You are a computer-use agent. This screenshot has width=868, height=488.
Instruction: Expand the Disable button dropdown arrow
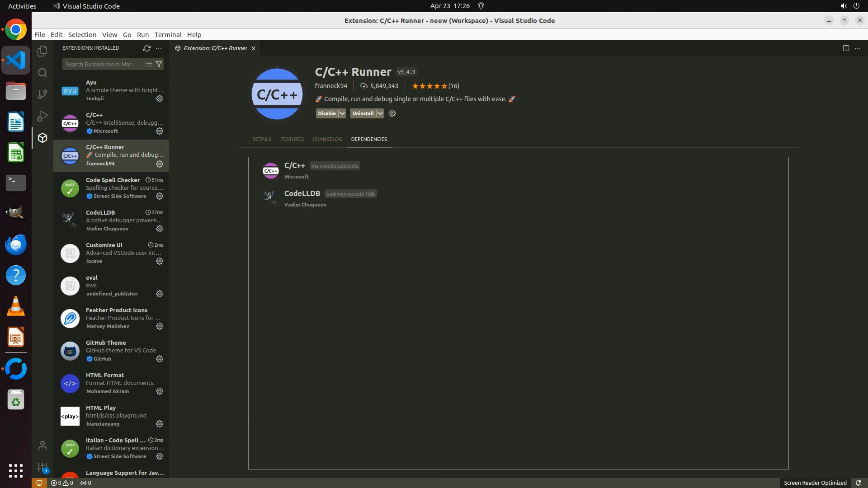(x=342, y=113)
